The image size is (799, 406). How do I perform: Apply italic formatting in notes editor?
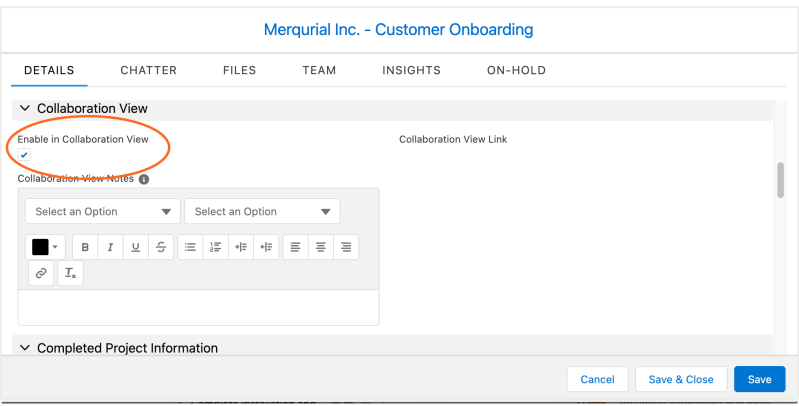pyautogui.click(x=110, y=247)
